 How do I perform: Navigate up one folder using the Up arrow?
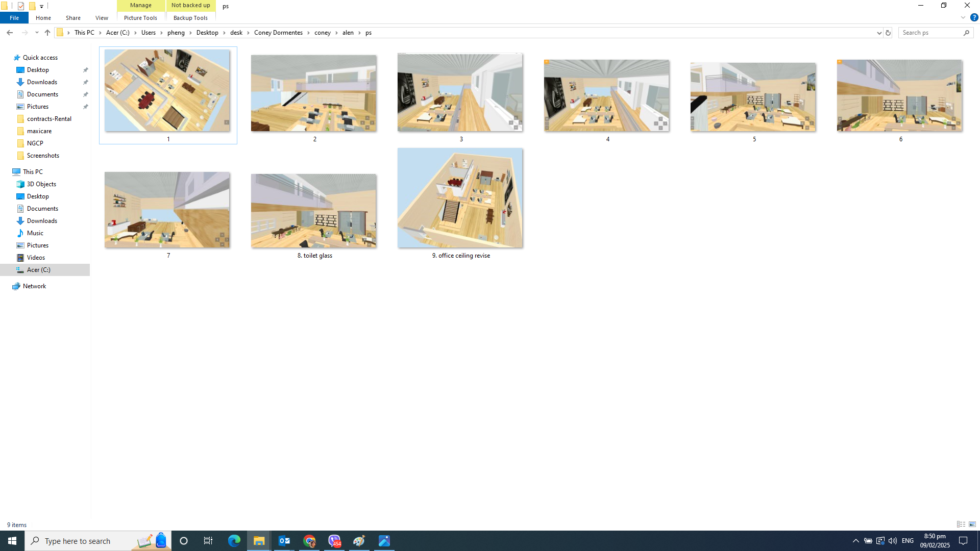click(47, 32)
